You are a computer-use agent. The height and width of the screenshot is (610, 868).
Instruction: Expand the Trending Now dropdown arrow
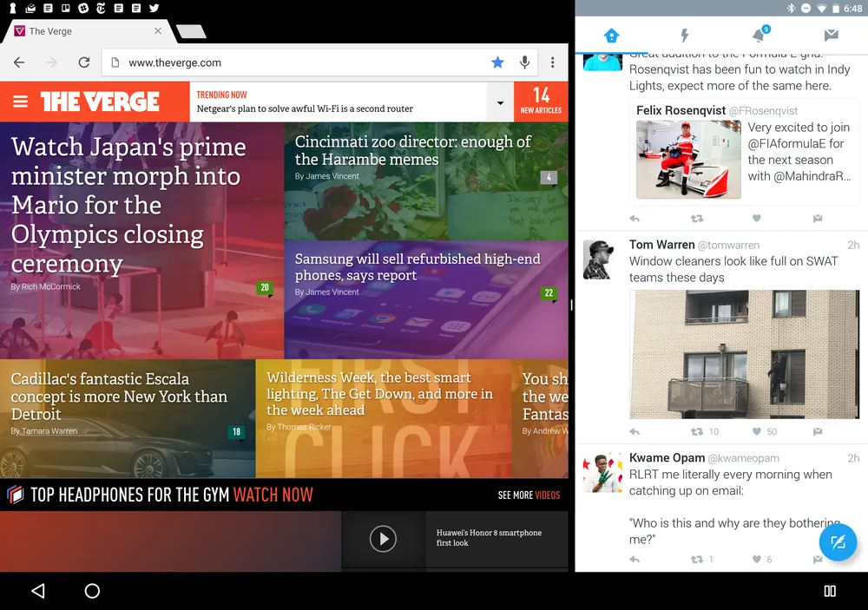click(x=500, y=103)
